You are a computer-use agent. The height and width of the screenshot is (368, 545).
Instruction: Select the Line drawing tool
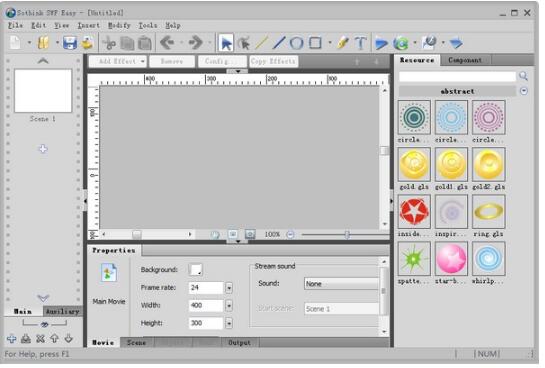point(279,43)
